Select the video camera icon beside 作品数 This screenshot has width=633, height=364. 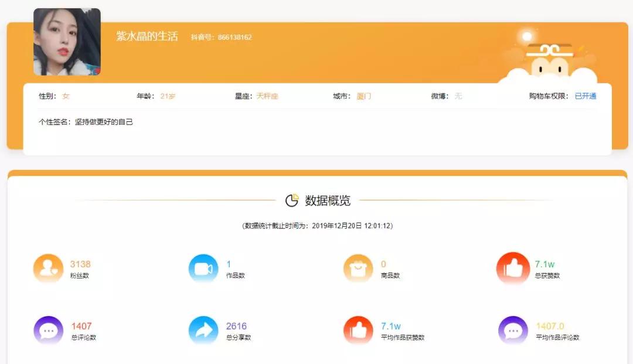(203, 268)
